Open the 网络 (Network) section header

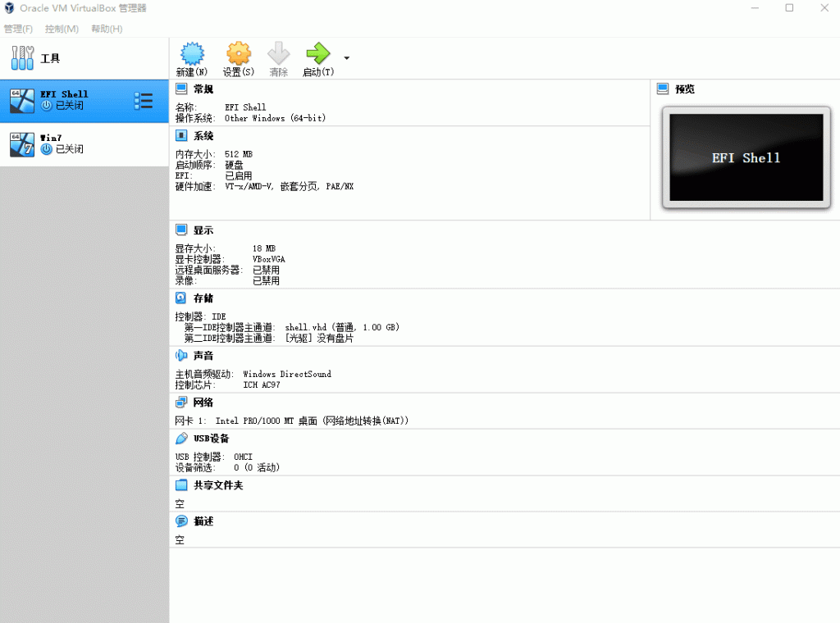click(203, 402)
